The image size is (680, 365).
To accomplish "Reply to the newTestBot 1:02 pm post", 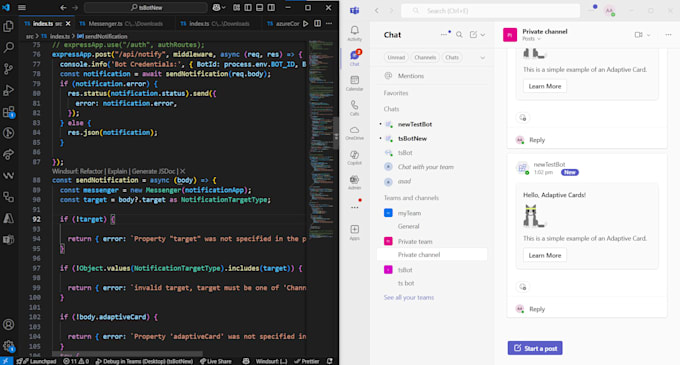I will (537, 309).
